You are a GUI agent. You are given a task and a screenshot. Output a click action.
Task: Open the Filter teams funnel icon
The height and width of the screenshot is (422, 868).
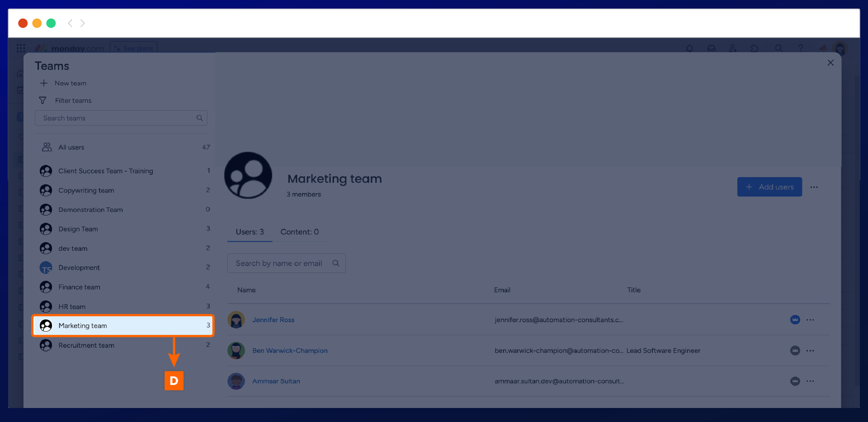click(42, 100)
